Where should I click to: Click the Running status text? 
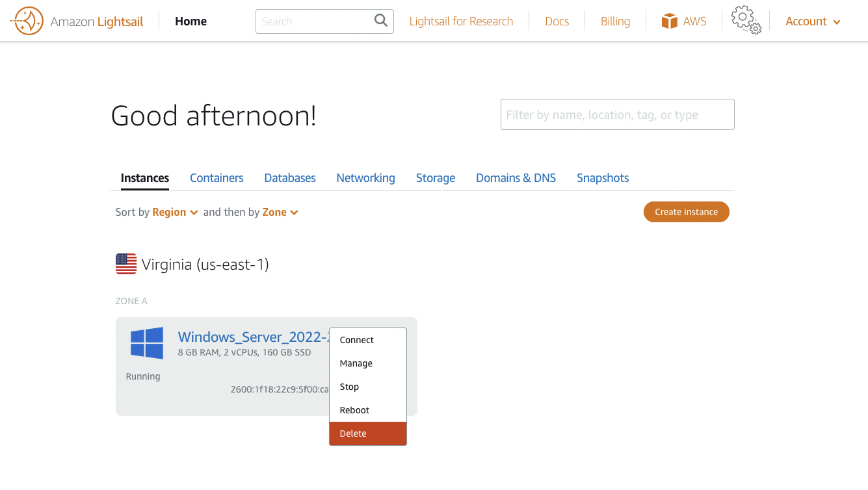click(143, 376)
